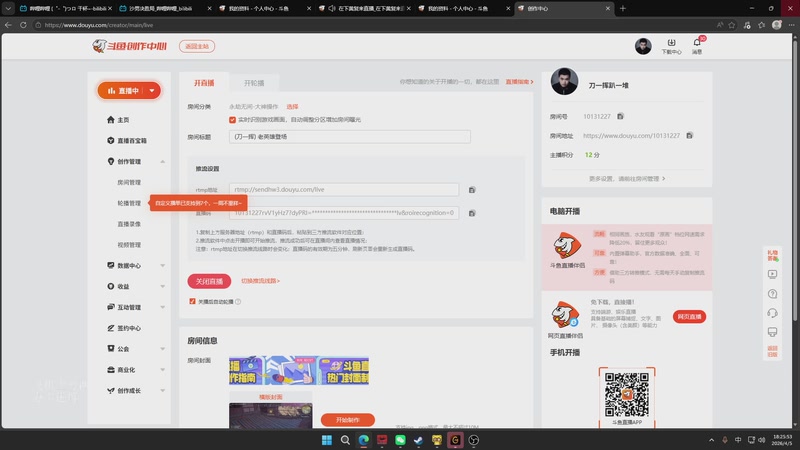Screen dimensions: 800x450
Task: Click the 关闭直播 button
Action: tap(209, 281)
